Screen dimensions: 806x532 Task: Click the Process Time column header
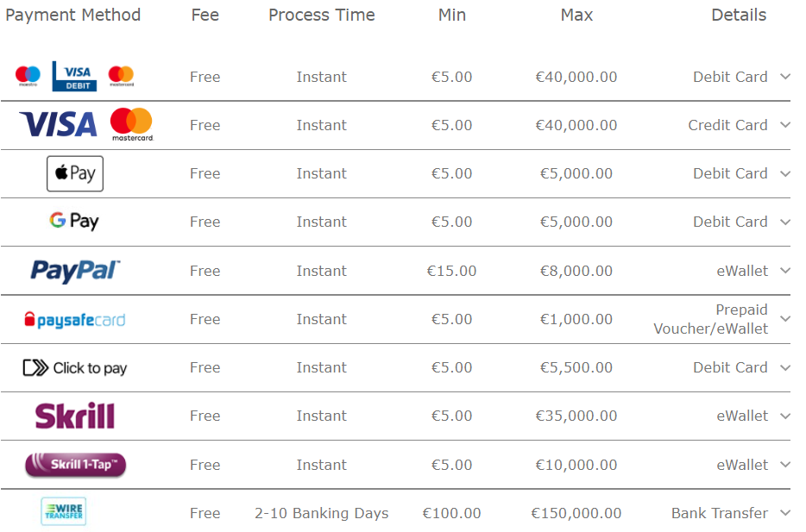tap(322, 15)
